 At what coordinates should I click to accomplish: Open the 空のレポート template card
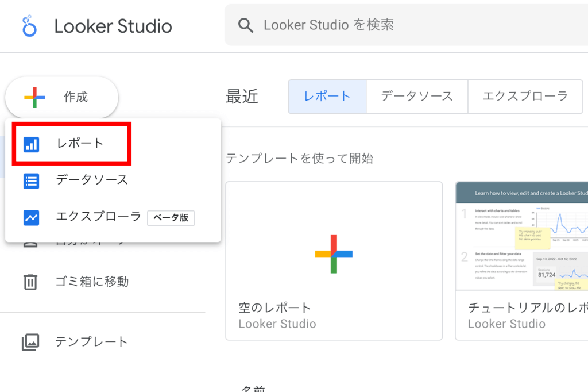(x=334, y=261)
